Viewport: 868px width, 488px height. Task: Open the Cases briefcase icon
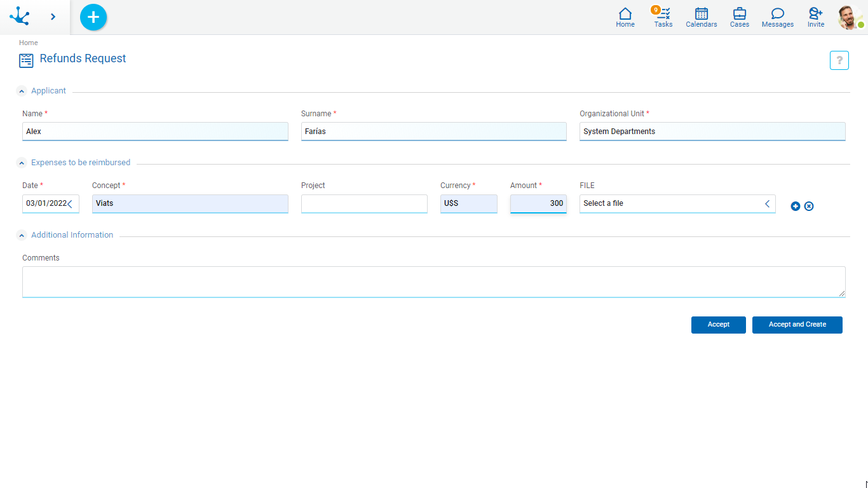pyautogui.click(x=739, y=17)
